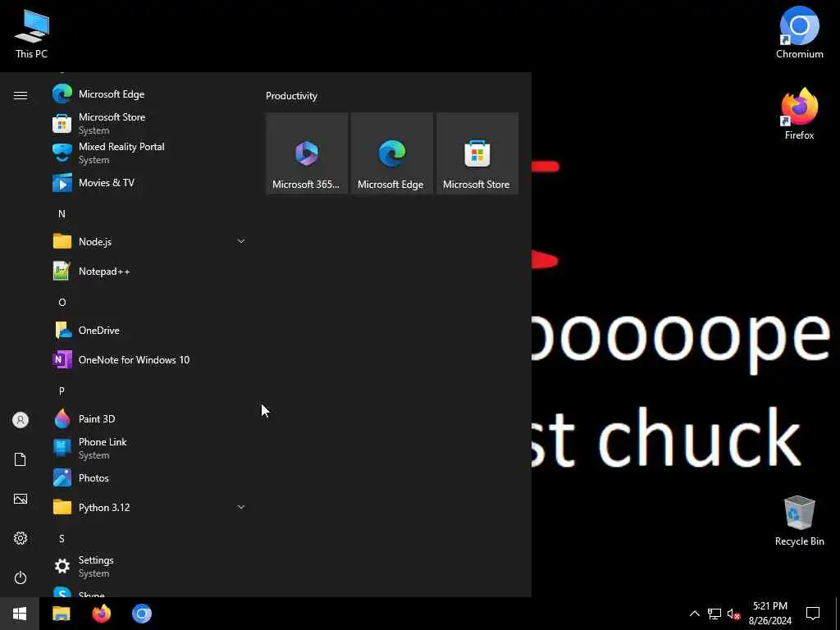Click the Productivity group heading
840x630 pixels.
291,96
